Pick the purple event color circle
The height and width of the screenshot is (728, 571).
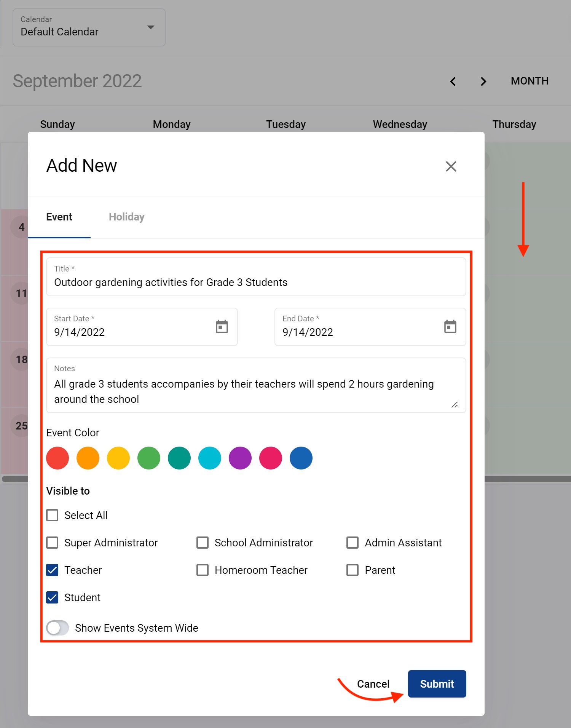(x=240, y=458)
